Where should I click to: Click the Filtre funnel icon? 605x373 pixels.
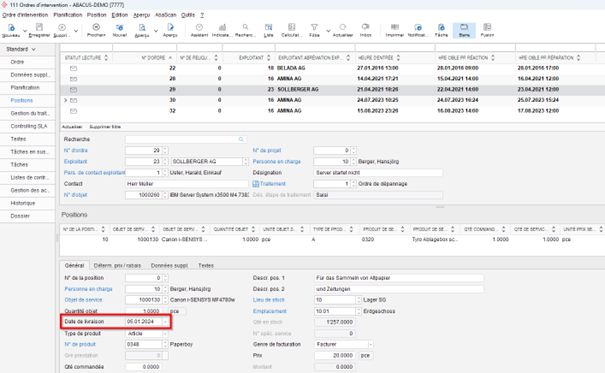tap(314, 27)
